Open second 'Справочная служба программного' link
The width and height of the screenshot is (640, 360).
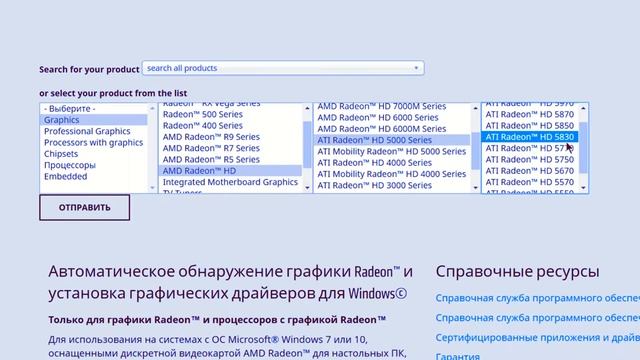tap(538, 318)
